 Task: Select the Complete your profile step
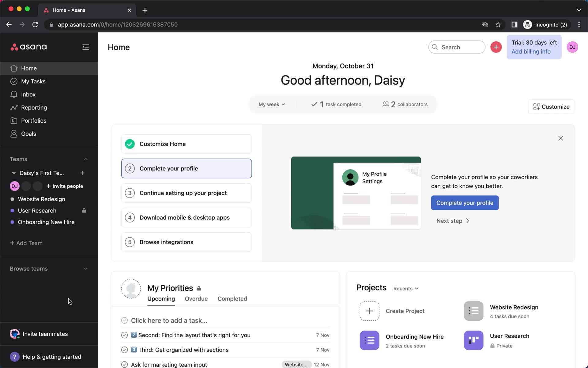pos(187,168)
